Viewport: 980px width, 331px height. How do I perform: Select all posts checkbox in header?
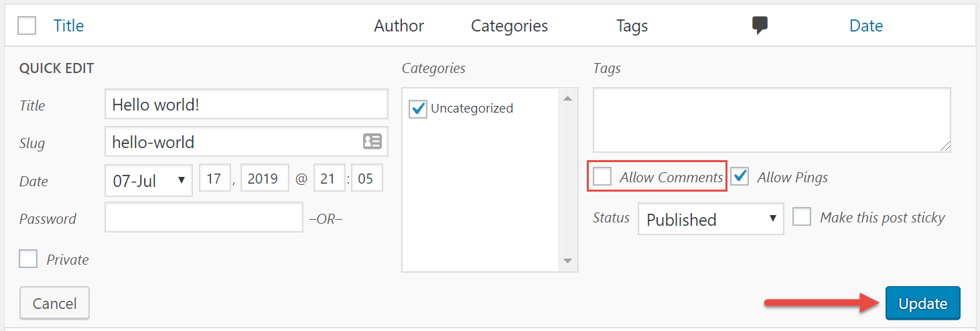point(27,25)
